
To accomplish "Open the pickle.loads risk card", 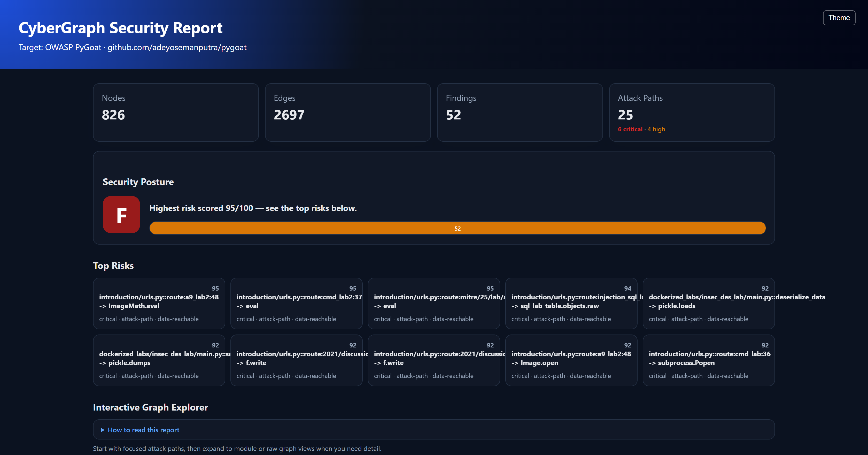I will [709, 303].
